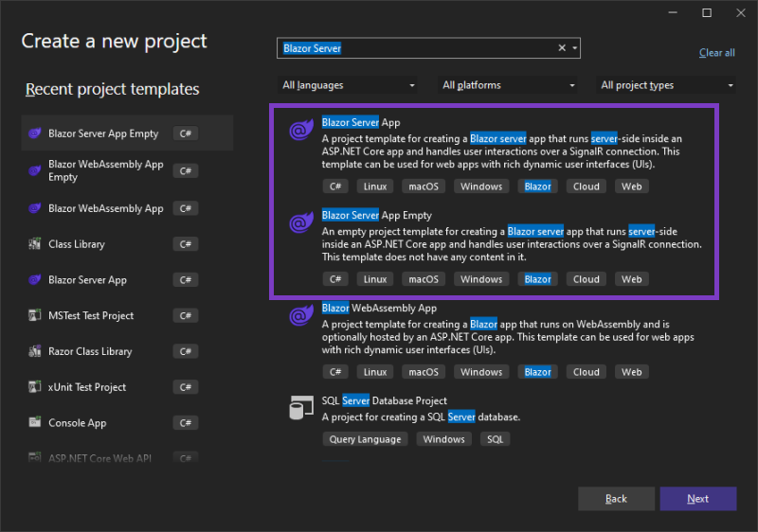758x532 pixels.
Task: Click Windows tag under SQL Server project
Action: tap(443, 439)
